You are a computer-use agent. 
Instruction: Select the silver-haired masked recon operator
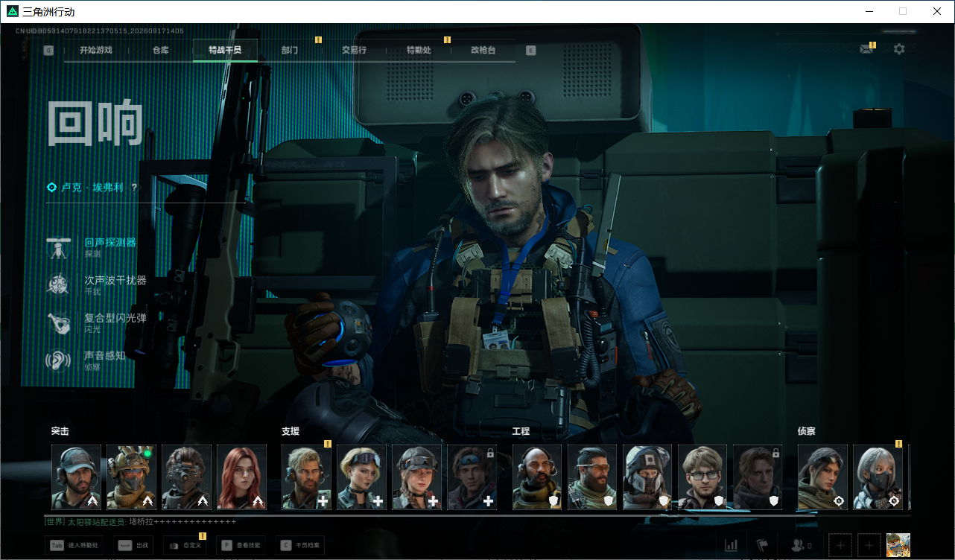tap(878, 477)
